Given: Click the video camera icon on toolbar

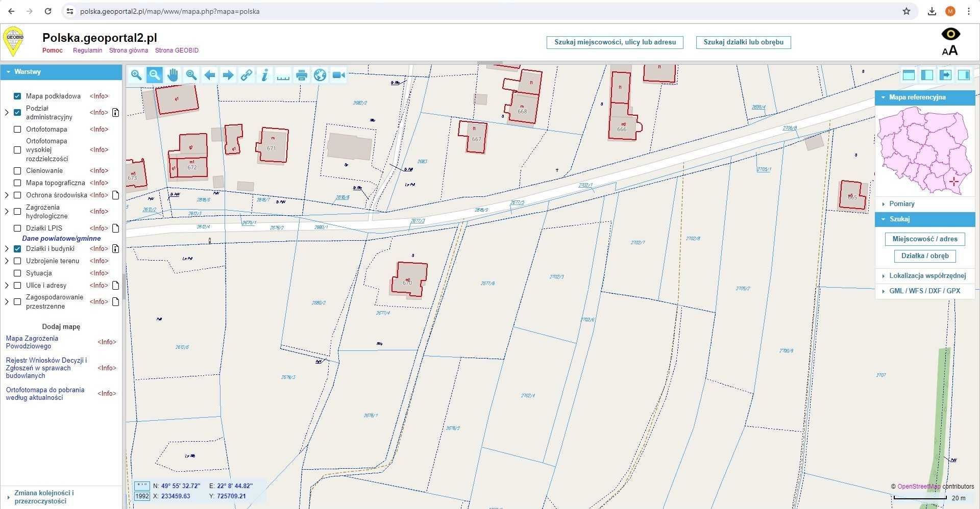Looking at the screenshot, I should tap(338, 75).
